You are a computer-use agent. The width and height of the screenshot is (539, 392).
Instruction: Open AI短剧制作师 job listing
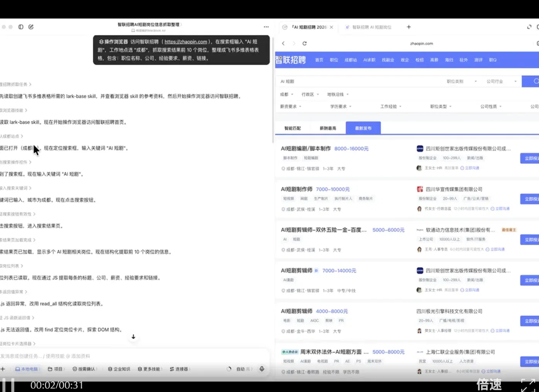click(x=297, y=189)
